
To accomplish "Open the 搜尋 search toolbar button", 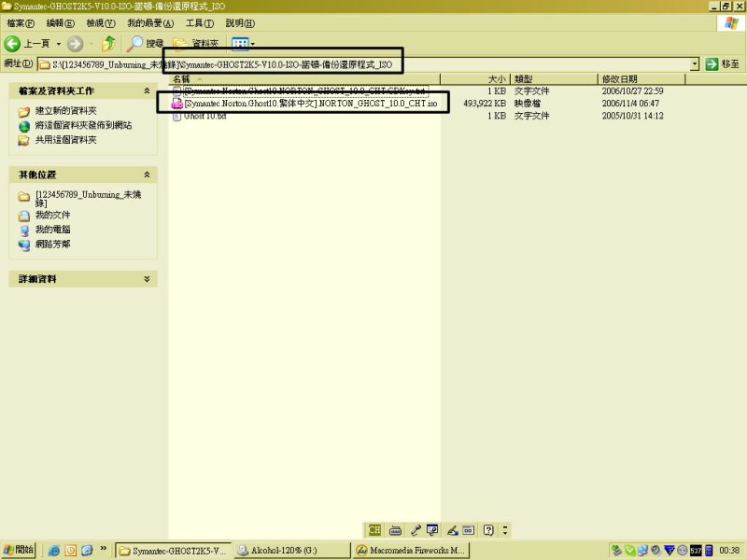I will [145, 44].
